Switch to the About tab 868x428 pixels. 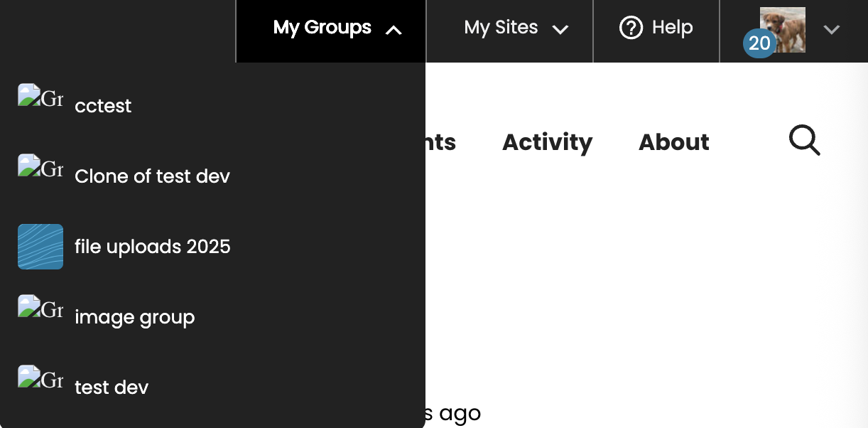pos(673,142)
